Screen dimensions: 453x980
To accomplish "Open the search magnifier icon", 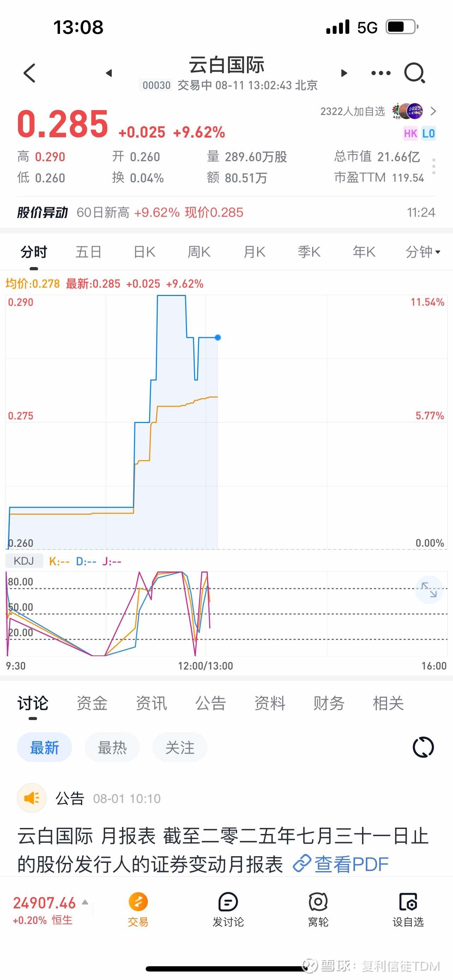I will [414, 73].
